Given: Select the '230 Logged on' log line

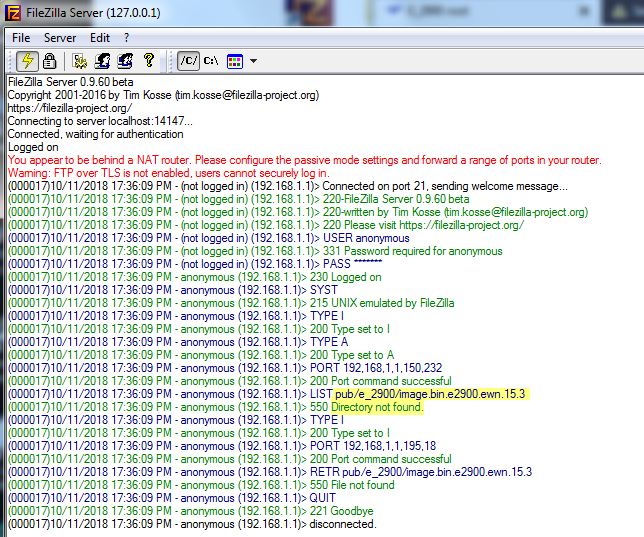Looking at the screenshot, I should click(x=195, y=277).
